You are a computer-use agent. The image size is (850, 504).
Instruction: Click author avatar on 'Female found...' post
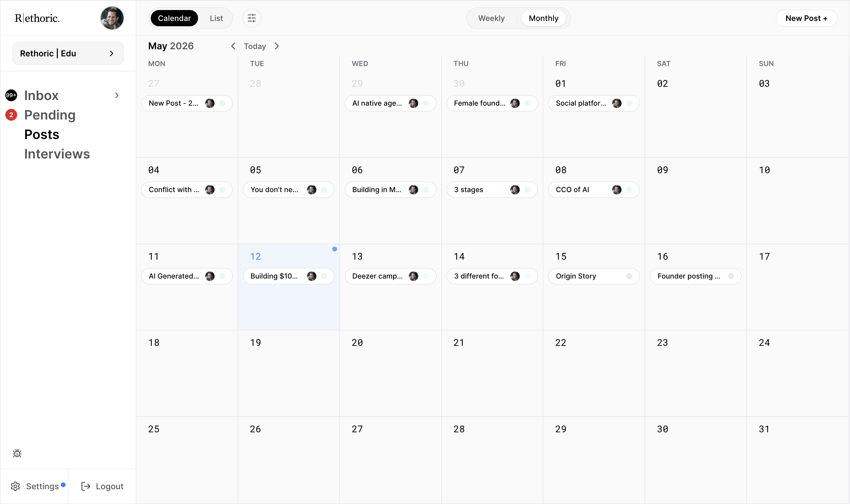515,103
